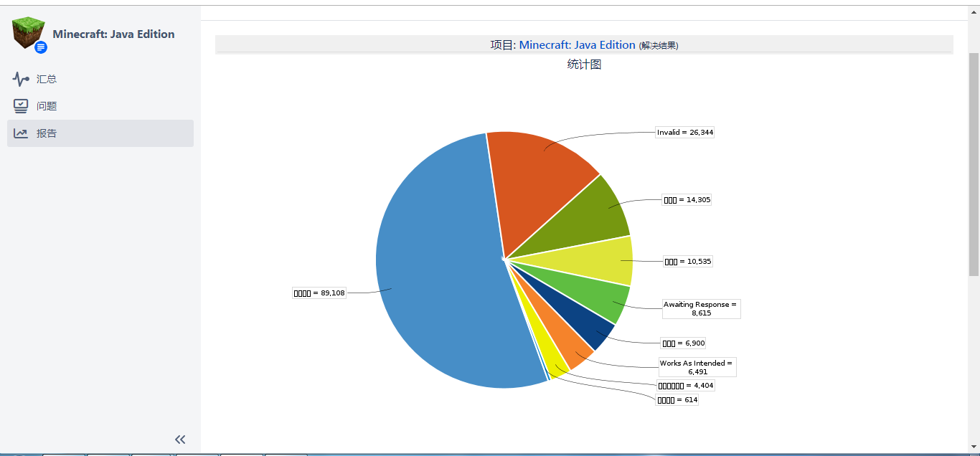Viewport: 980px width, 456px height.
Task: Select the 报告 reports item
Action: coord(100,133)
